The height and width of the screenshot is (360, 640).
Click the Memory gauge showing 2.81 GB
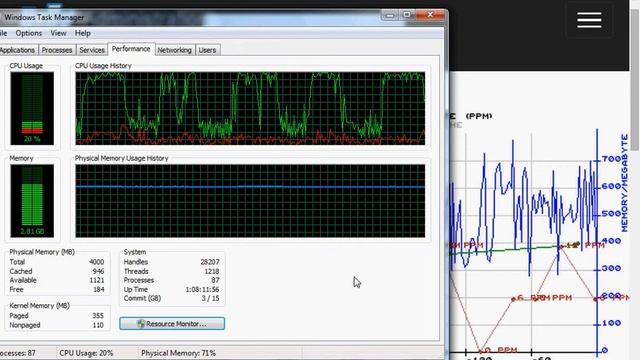point(32,201)
